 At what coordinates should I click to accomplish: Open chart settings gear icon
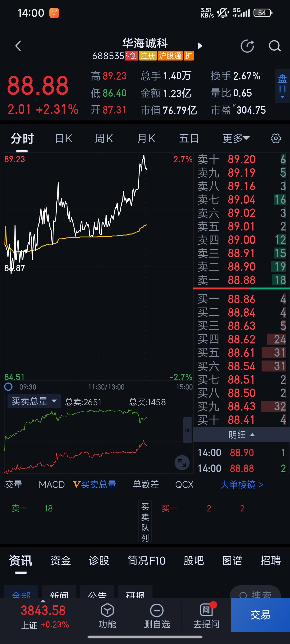(x=276, y=138)
